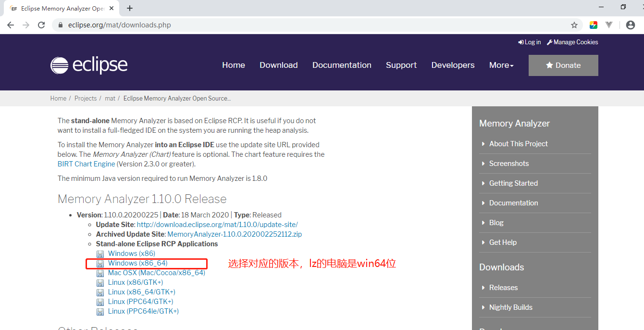Click the disk icon beside Windows (x86)
The height and width of the screenshot is (330, 644).
[x=100, y=254]
